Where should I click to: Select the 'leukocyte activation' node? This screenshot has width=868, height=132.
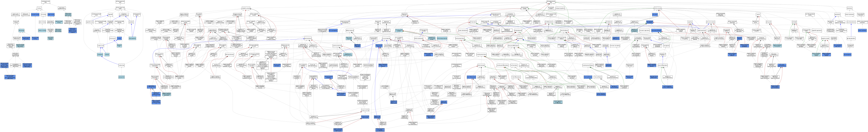(460, 38)
